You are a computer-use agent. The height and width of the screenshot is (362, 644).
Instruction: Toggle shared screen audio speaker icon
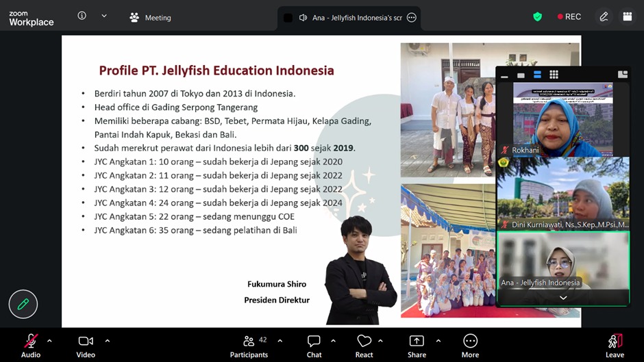pyautogui.click(x=303, y=18)
